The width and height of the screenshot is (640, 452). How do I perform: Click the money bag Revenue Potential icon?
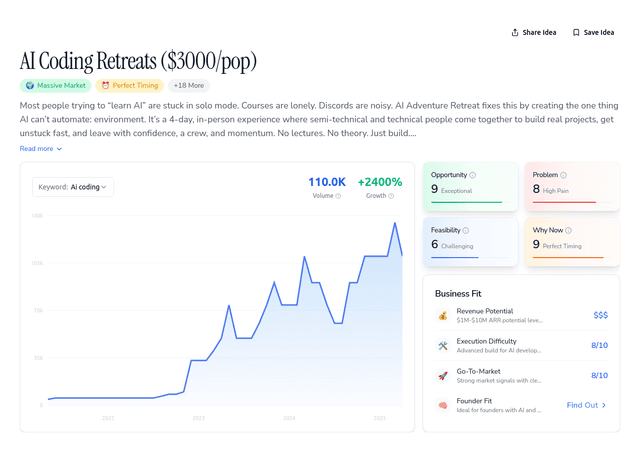[443, 315]
